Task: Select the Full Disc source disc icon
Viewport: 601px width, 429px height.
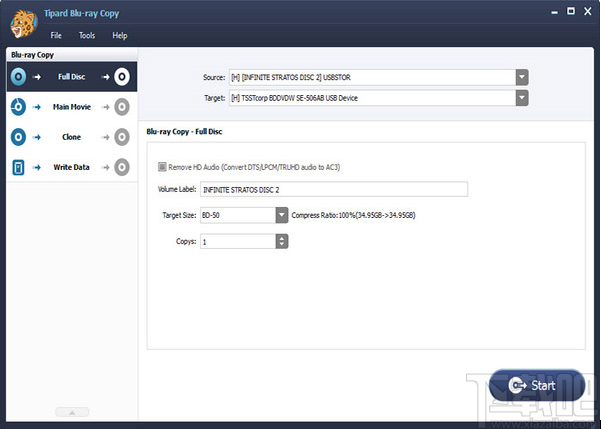Action: click(x=18, y=77)
